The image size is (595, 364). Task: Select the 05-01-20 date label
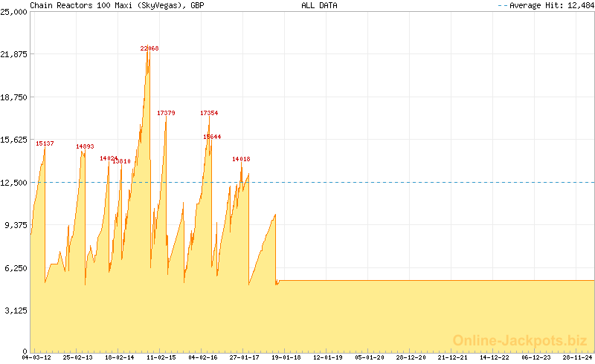369,357
